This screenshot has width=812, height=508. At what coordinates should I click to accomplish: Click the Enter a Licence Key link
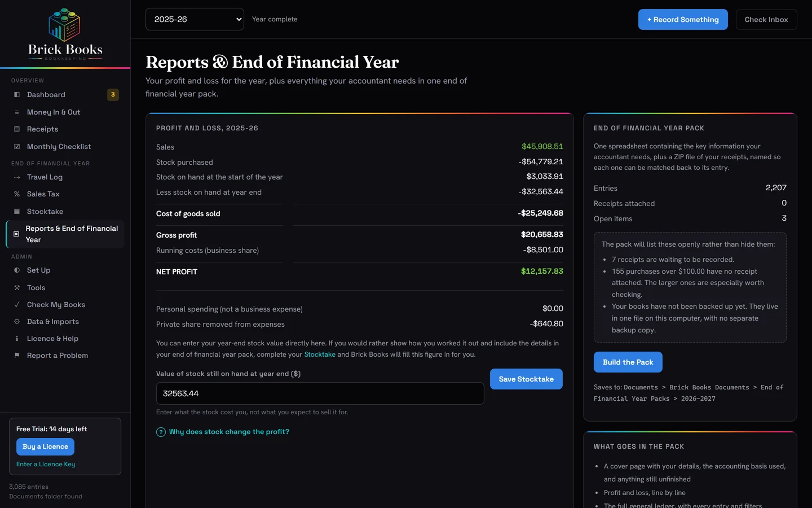pyautogui.click(x=46, y=465)
